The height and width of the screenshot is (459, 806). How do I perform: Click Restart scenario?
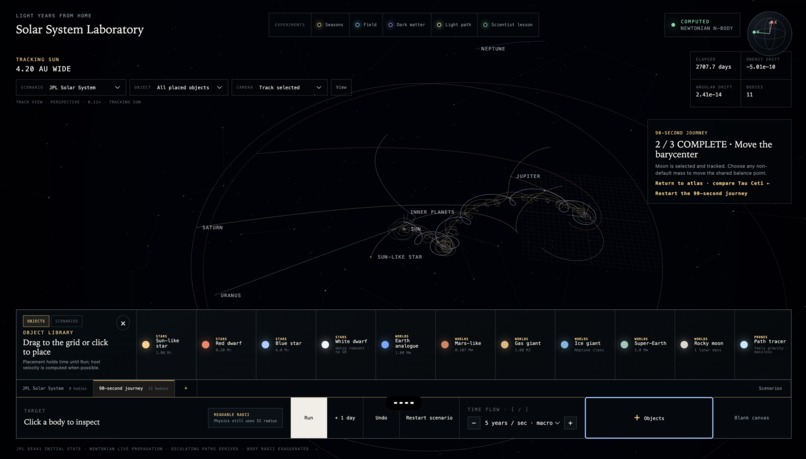(x=429, y=418)
